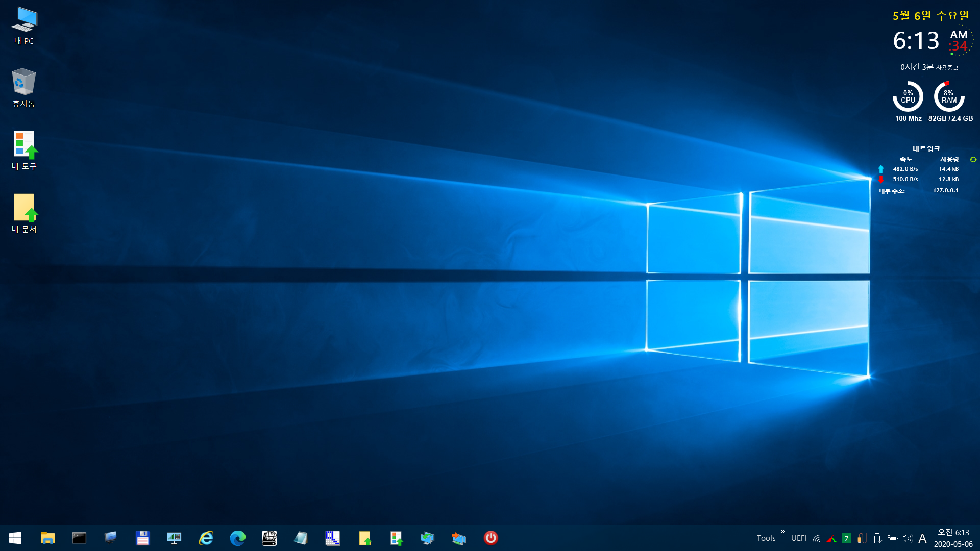
Task: Open the taskbar clock showing 오전 6:13
Action: click(953, 538)
